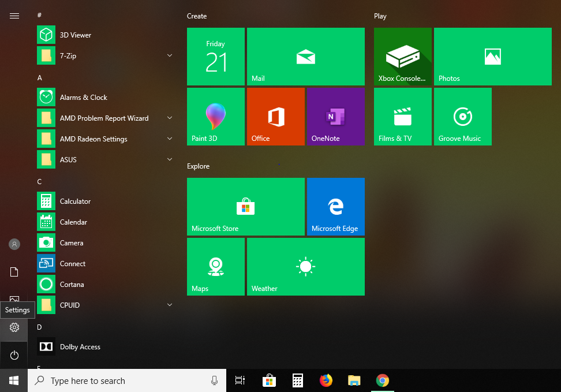Launch the Mail app tile

tap(305, 56)
